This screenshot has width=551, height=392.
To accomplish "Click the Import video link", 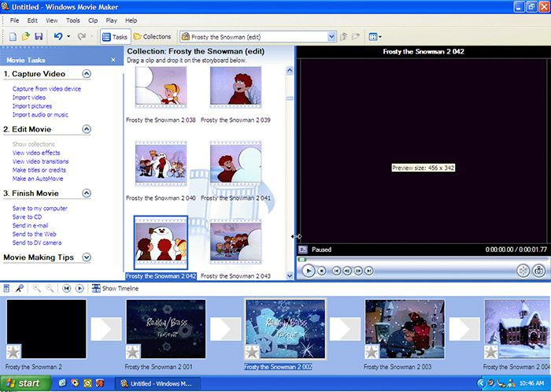I will (29, 98).
